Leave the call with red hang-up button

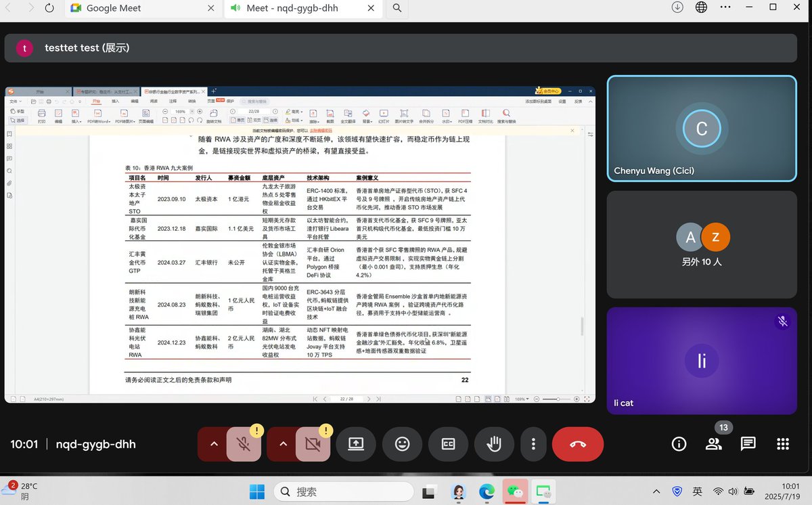click(x=578, y=444)
